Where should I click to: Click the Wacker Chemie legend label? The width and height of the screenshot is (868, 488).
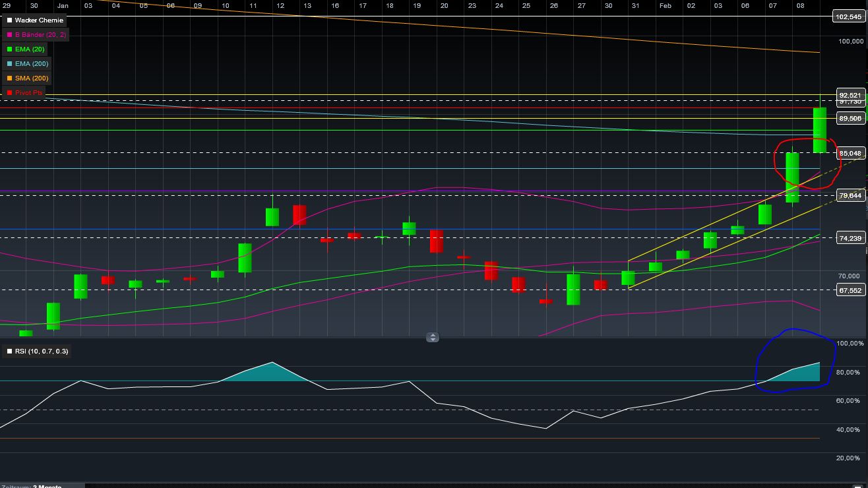tap(39, 20)
